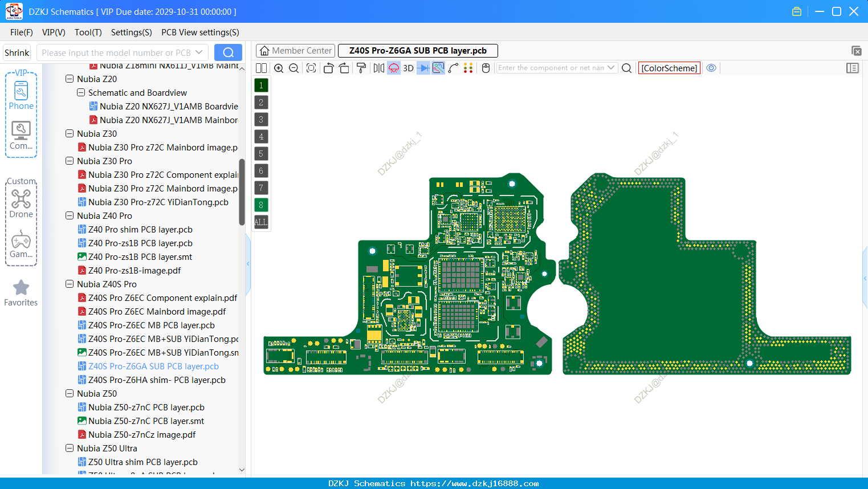Screen dimensions: 868x489
Task: Open the colored dots grid icon
Action: point(468,68)
